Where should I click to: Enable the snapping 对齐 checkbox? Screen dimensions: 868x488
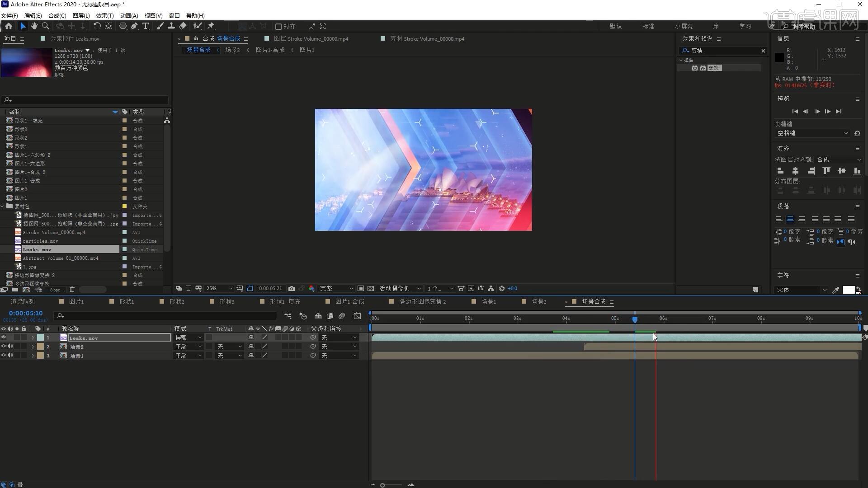[x=278, y=27]
